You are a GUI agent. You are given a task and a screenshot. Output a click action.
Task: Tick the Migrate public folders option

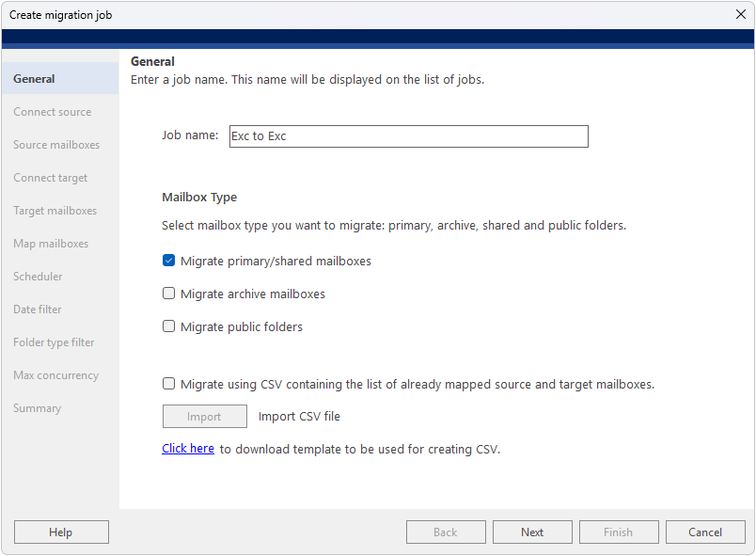point(168,326)
